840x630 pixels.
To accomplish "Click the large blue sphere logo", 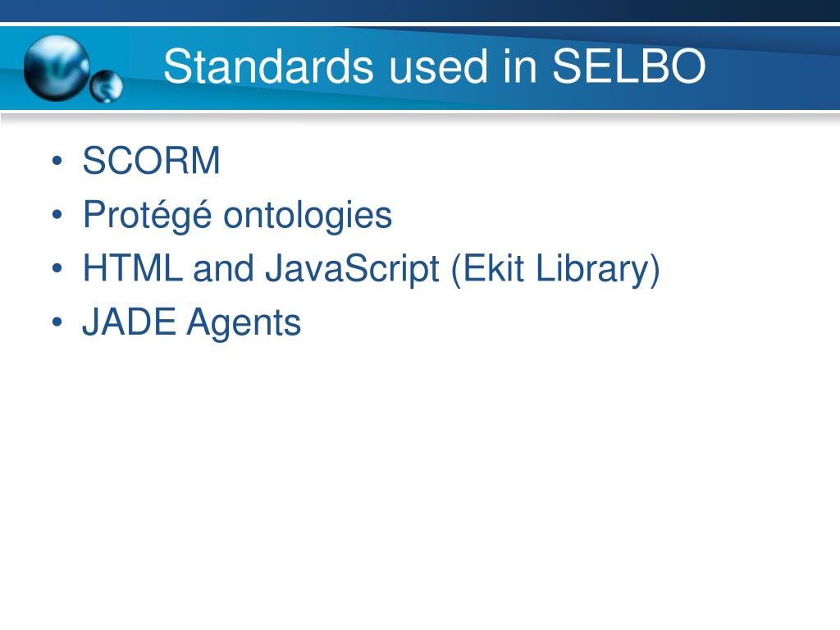I will pyautogui.click(x=57, y=68).
